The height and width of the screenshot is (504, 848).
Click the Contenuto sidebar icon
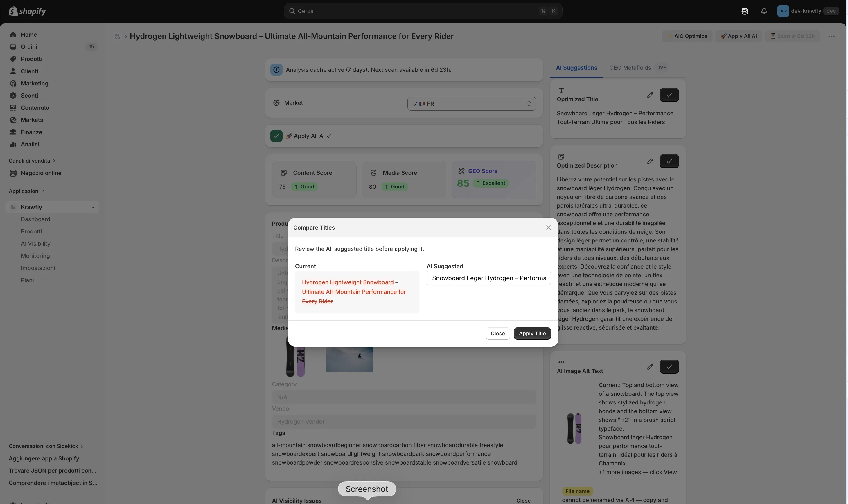click(x=13, y=108)
